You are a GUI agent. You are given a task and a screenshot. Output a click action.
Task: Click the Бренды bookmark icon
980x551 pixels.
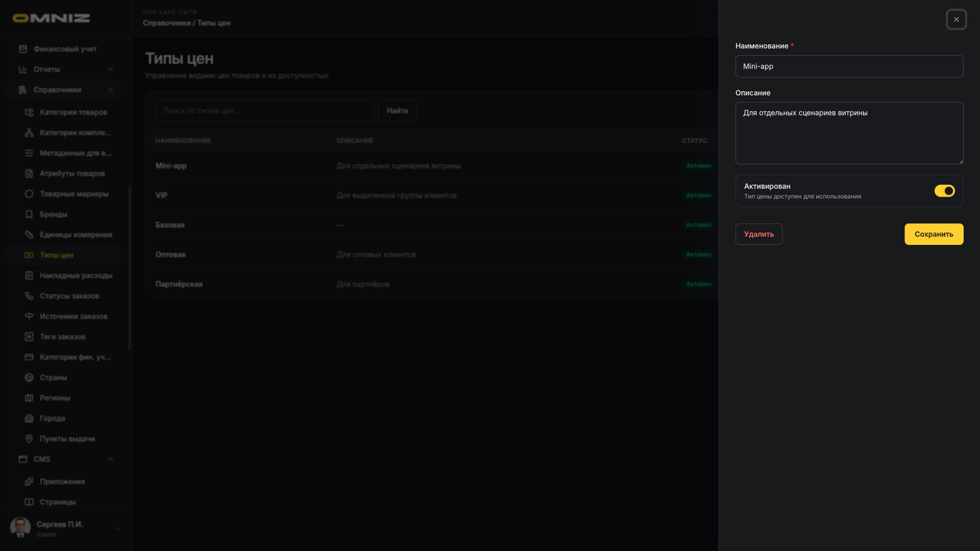[x=29, y=214]
